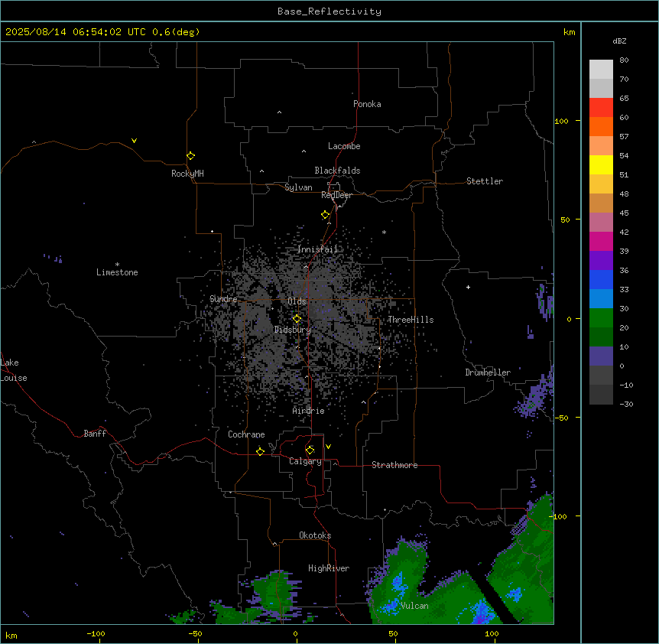The width and height of the screenshot is (659, 644).
Task: Click the yellow diamond marker below Cochrane
Action: coord(260,451)
